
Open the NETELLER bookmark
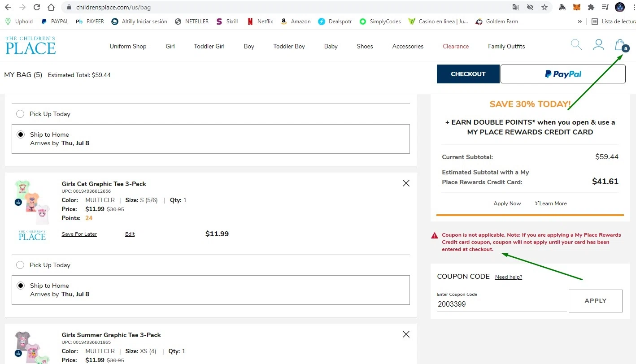coord(192,21)
